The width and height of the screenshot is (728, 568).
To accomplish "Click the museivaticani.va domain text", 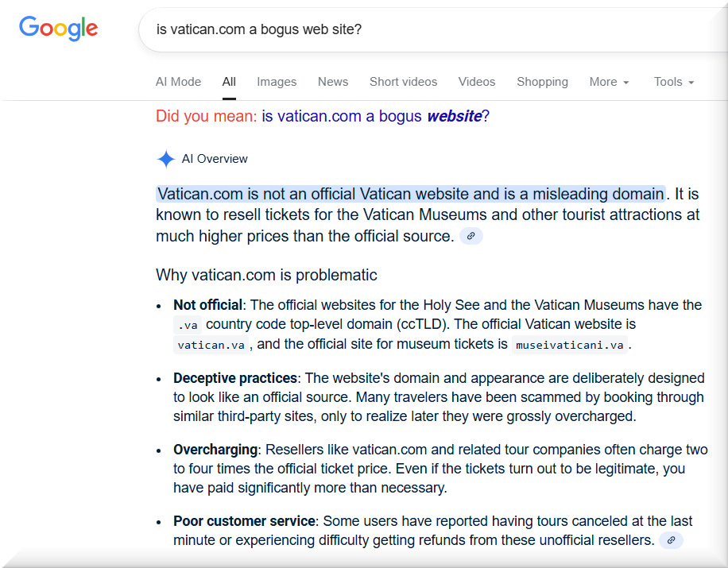I will click(x=570, y=345).
